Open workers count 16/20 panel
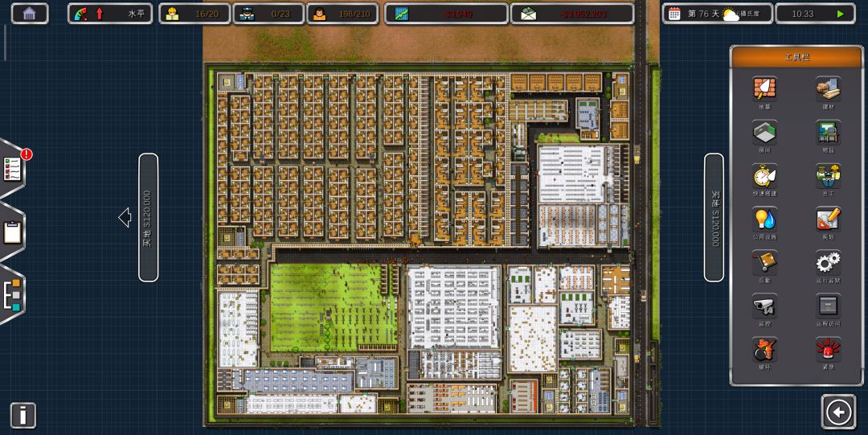Viewport: 868px width, 435px height. pyautogui.click(x=194, y=14)
